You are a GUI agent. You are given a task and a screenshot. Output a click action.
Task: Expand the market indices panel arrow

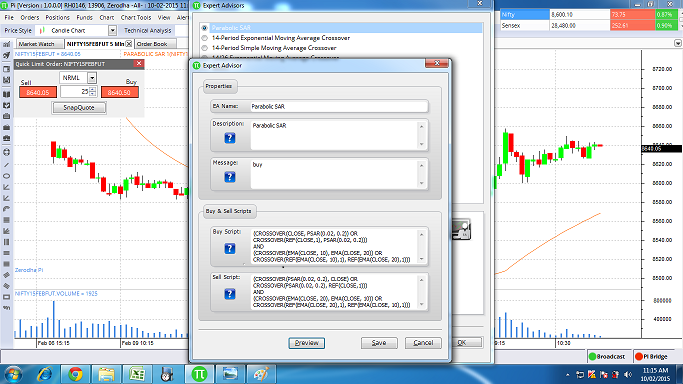(678, 43)
